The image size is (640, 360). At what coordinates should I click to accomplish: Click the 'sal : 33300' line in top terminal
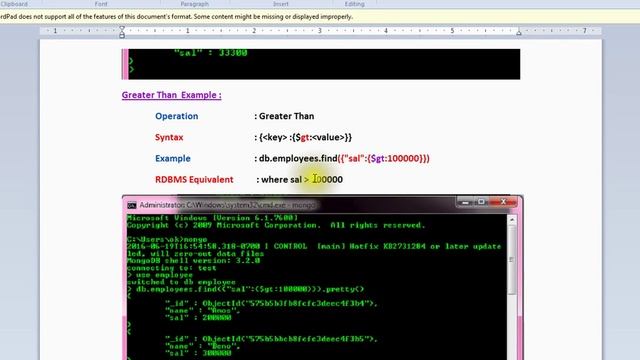coord(210,53)
